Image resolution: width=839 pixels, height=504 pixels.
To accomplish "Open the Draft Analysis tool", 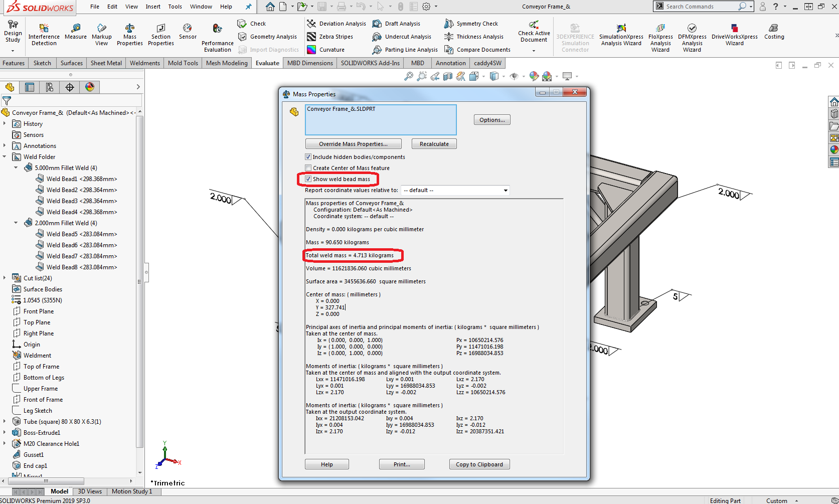I will 397,24.
